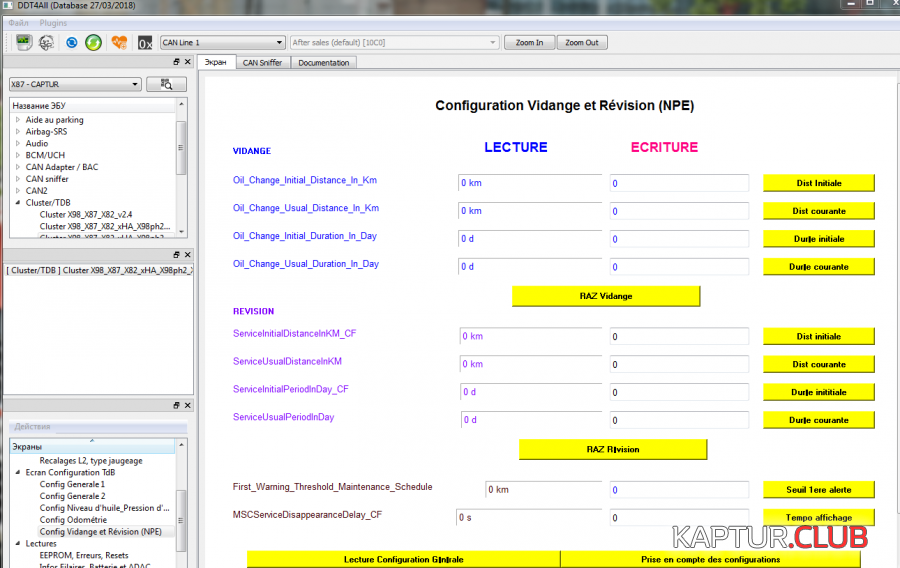Focus ecriture field for MSCServiceDisappearanceDelay_CF
Viewport: 900px width, 568px height.
coord(679,518)
